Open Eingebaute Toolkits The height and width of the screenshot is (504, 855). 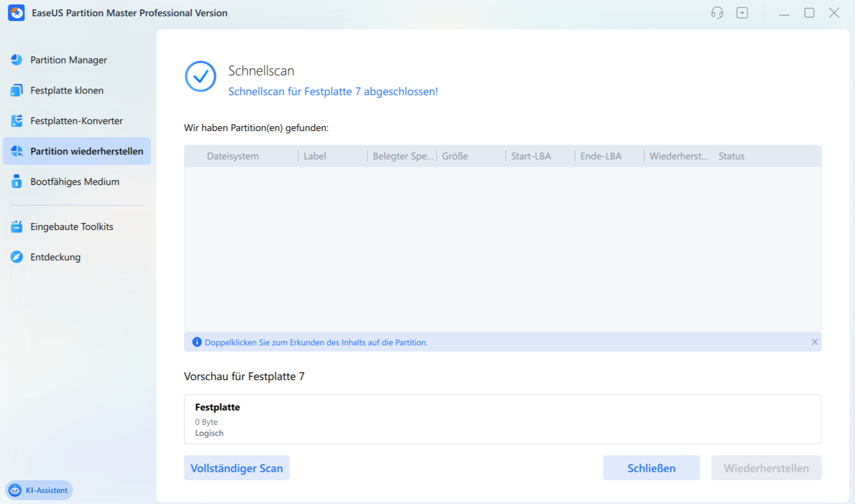77,226
